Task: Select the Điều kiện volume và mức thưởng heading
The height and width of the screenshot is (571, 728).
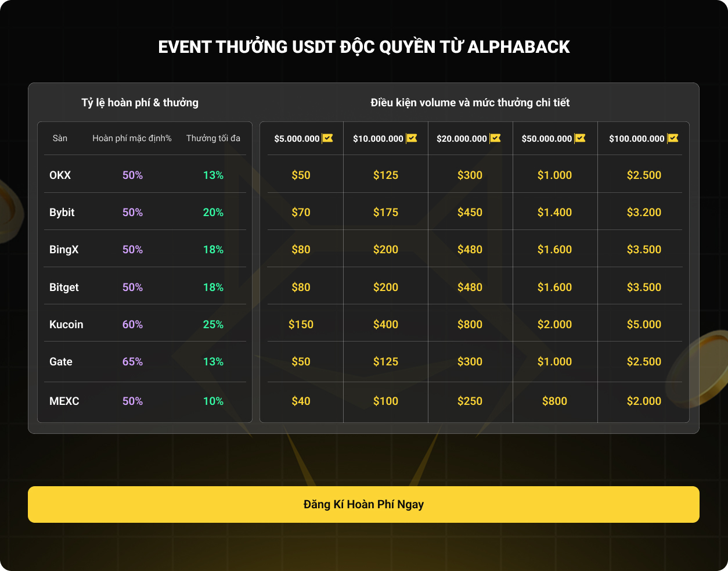Action: coord(470,103)
